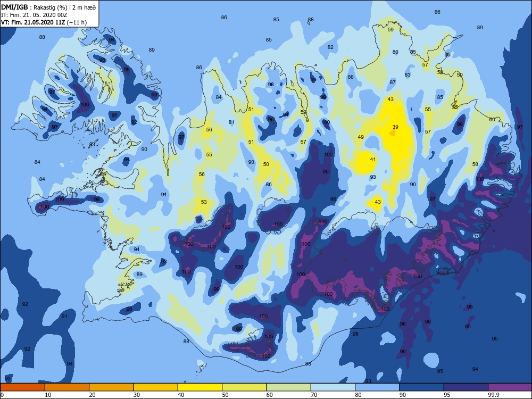Click the '87' value in the northeast
Viewport: 532px width, 399px height.
(x=393, y=82)
